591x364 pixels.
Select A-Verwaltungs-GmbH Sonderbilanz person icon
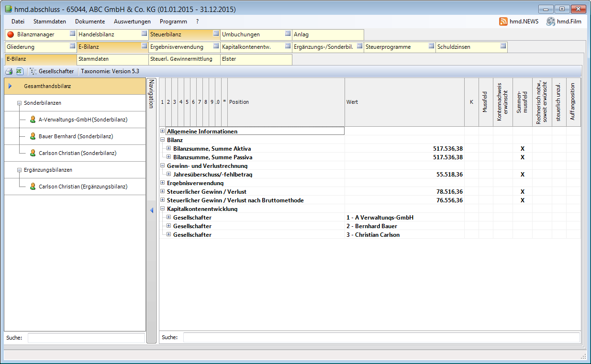tap(33, 120)
